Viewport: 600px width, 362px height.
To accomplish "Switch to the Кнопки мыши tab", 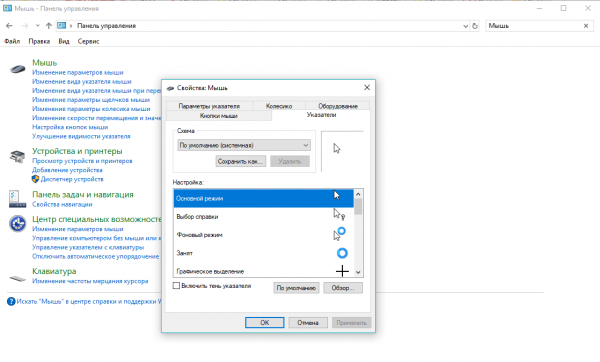I will pos(219,116).
